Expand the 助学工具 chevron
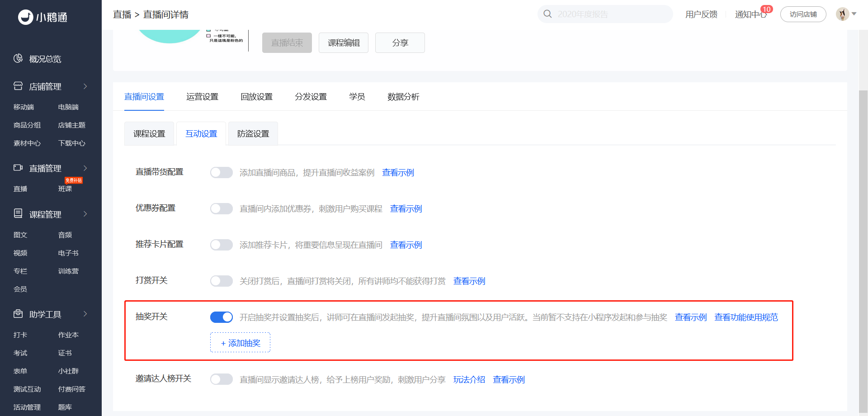This screenshot has width=868, height=416. pyautogui.click(x=85, y=314)
